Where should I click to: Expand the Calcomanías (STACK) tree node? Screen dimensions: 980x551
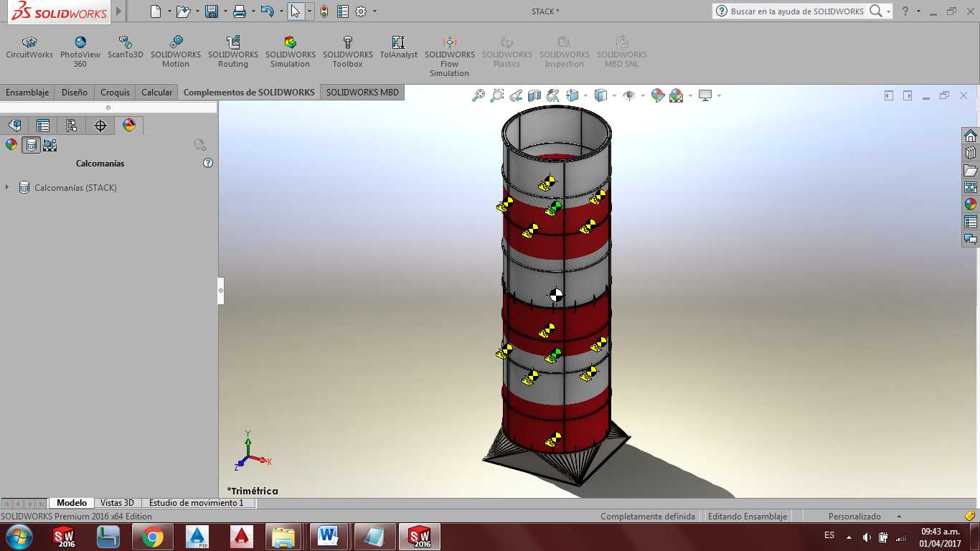point(7,187)
